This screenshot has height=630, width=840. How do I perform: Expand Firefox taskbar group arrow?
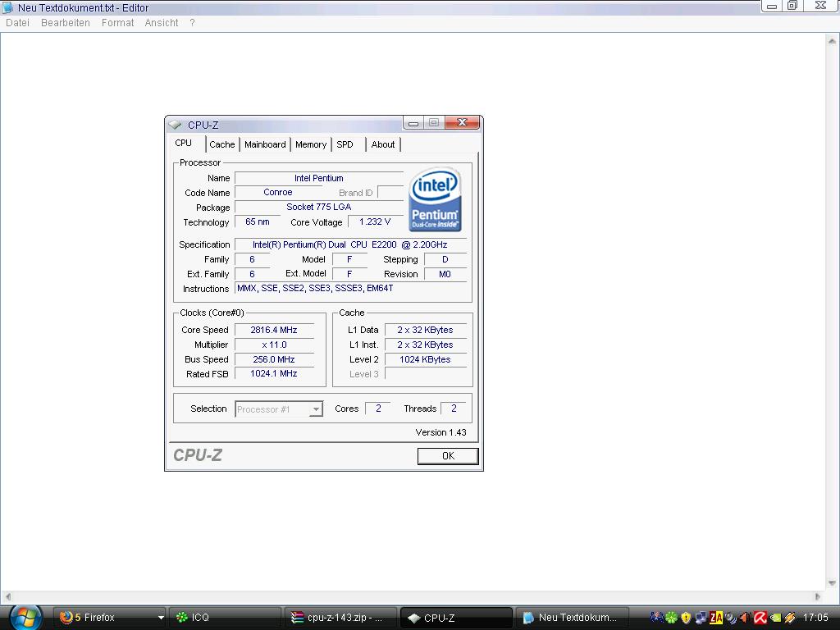pos(160,618)
